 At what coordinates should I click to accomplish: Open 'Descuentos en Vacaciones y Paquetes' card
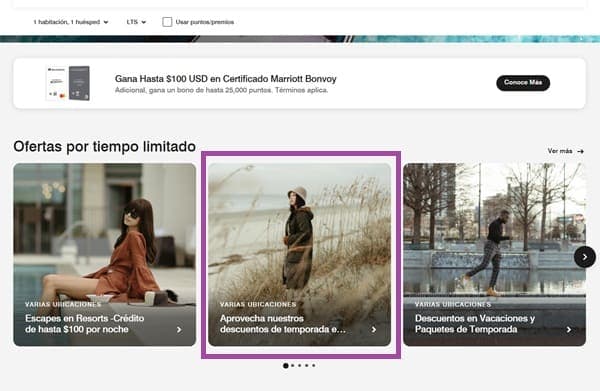[494, 254]
